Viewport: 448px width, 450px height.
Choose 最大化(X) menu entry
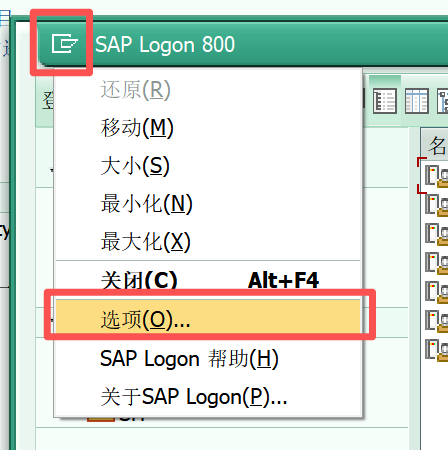click(x=208, y=242)
